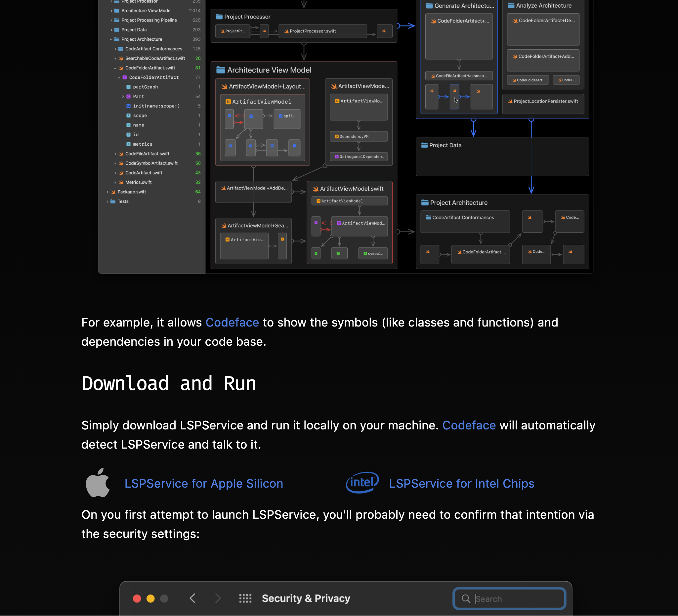
Task: Click the Security & Privacy search field
Action: 509,598
